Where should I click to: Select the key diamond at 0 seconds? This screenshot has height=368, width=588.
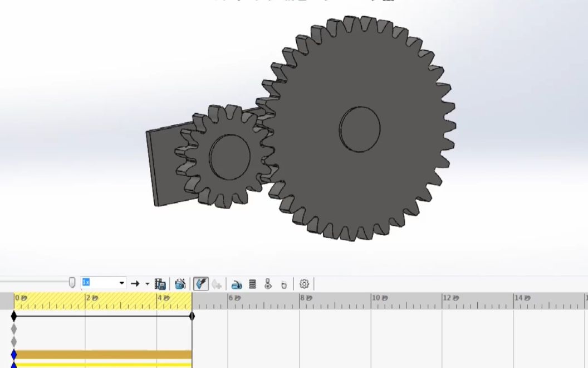pyautogui.click(x=14, y=315)
